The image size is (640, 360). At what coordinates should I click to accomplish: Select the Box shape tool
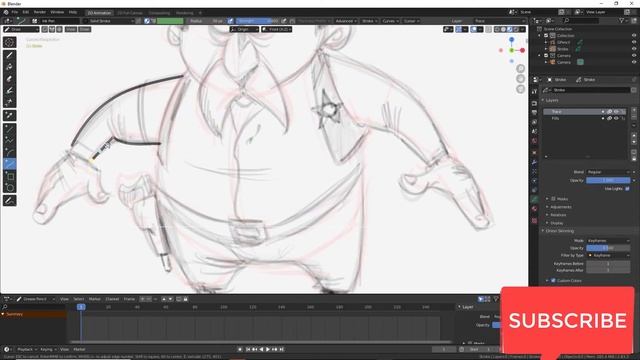click(9, 176)
